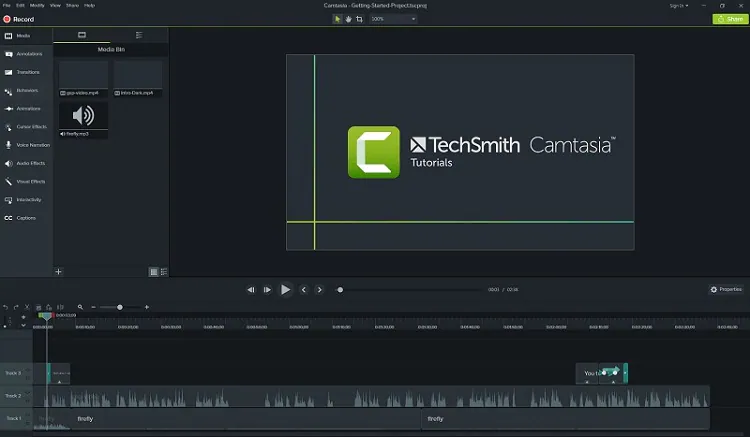The height and width of the screenshot is (437, 750).
Task: Copy selected media in timeline toolbar
Action: pyautogui.click(x=39, y=307)
